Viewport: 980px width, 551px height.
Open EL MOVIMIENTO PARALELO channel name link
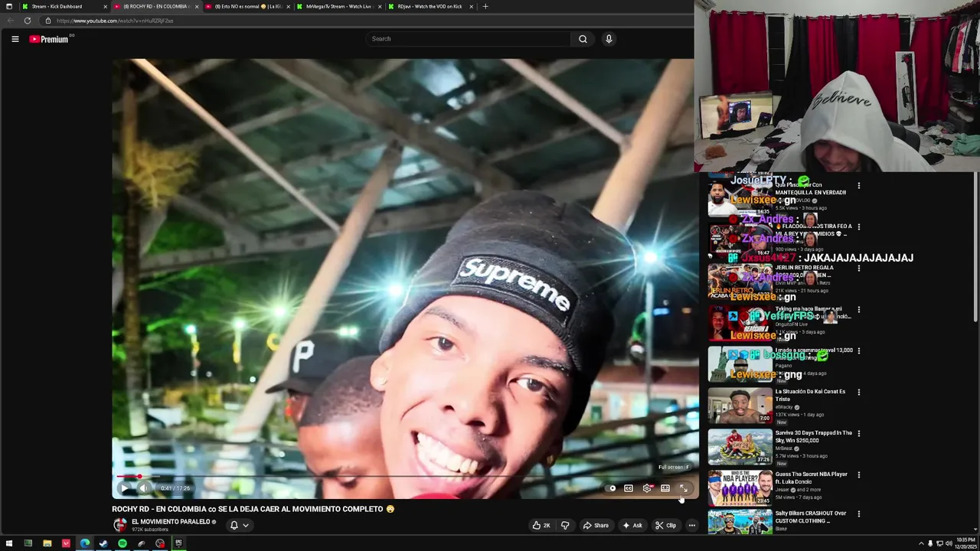pyautogui.click(x=171, y=522)
